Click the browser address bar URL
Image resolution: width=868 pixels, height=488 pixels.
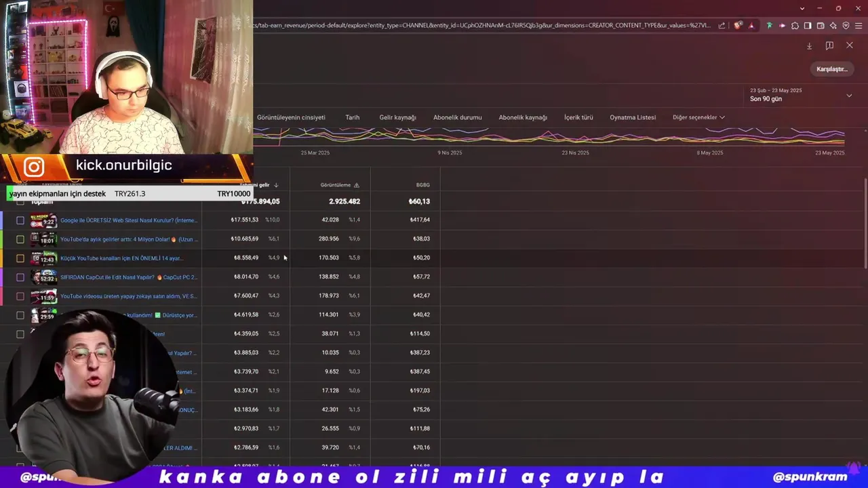click(481, 26)
